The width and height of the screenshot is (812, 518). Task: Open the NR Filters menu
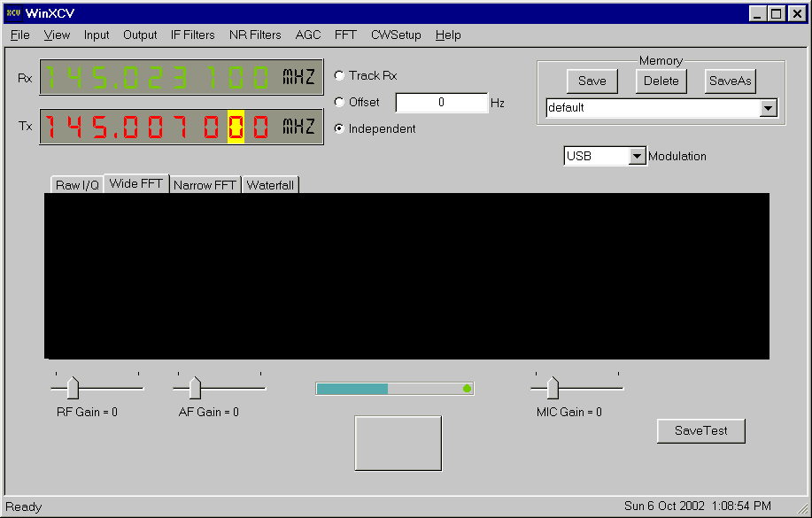(x=255, y=35)
